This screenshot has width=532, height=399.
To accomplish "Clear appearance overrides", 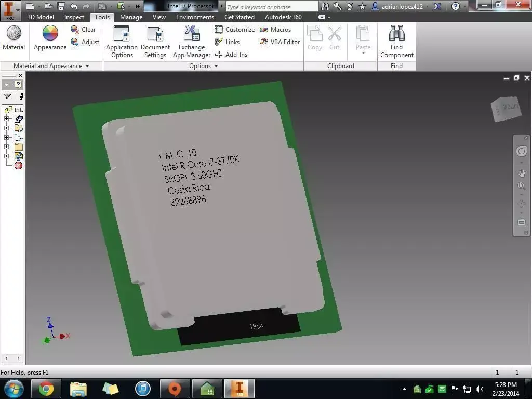I will click(83, 30).
